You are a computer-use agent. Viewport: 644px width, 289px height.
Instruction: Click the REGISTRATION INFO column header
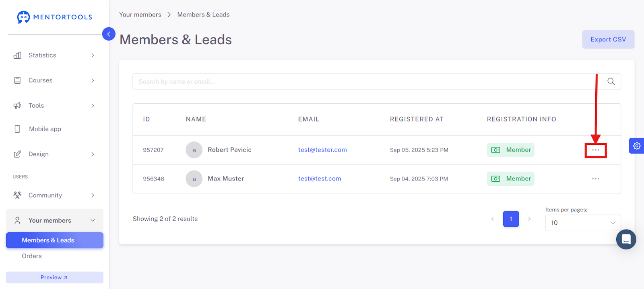pyautogui.click(x=522, y=119)
